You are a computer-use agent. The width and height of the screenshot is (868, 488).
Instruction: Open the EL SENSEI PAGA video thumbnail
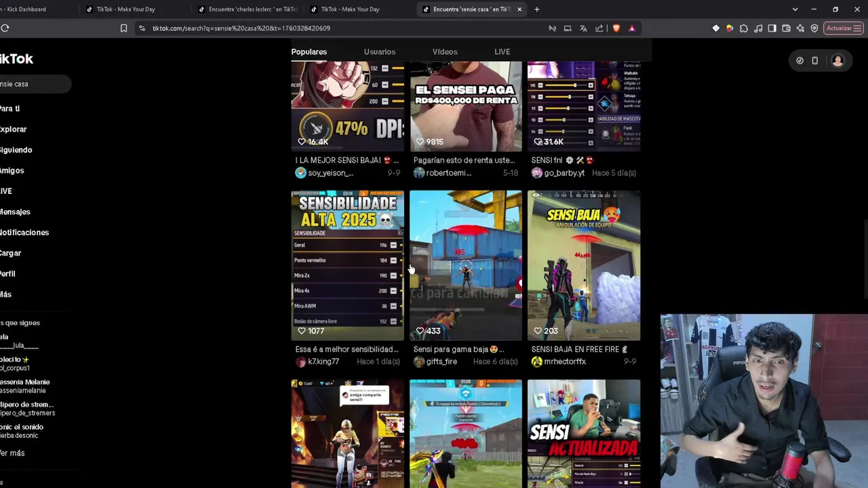pyautogui.click(x=465, y=106)
